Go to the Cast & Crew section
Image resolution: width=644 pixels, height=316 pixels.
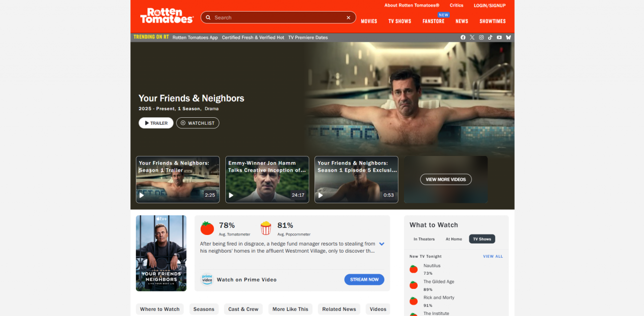point(244,309)
